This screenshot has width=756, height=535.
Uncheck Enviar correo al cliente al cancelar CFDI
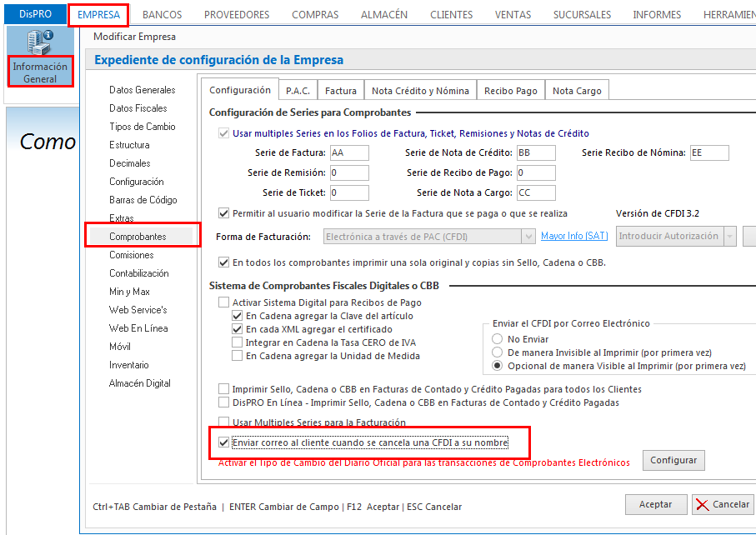click(223, 442)
